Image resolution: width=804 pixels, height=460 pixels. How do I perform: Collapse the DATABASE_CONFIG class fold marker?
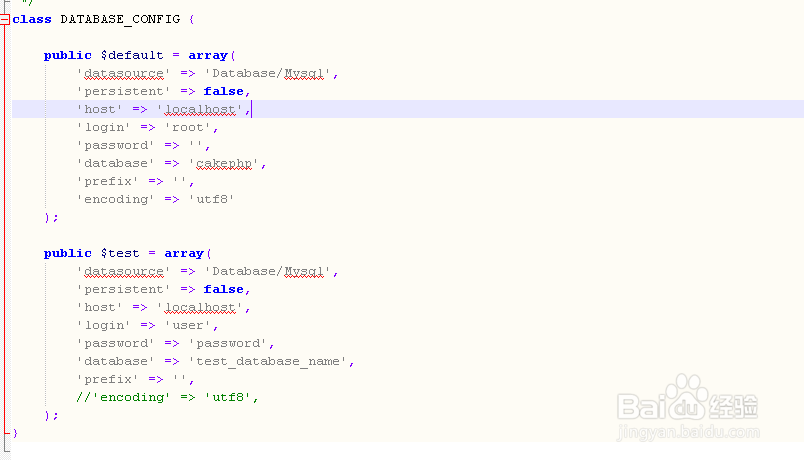(6, 19)
